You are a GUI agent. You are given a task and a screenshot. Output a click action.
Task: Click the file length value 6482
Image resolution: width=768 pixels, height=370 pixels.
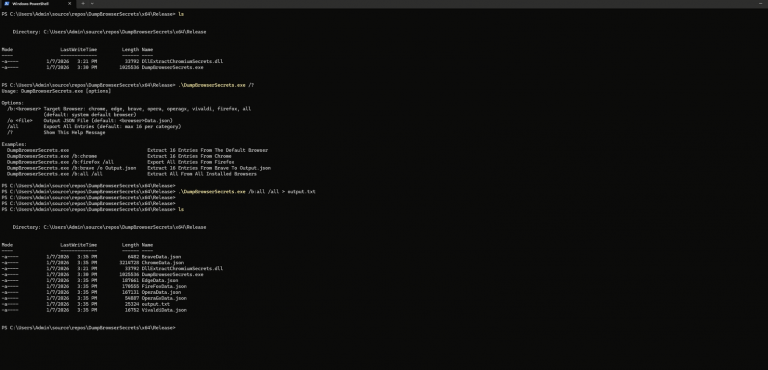[133, 257]
